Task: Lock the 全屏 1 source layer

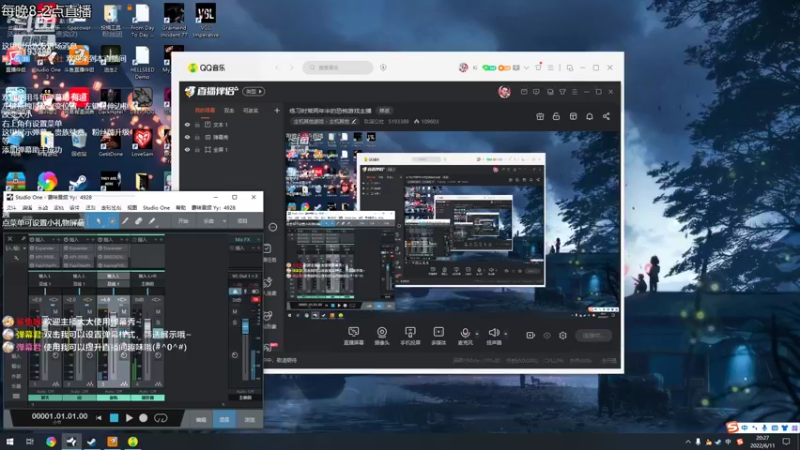Action: tap(197, 149)
